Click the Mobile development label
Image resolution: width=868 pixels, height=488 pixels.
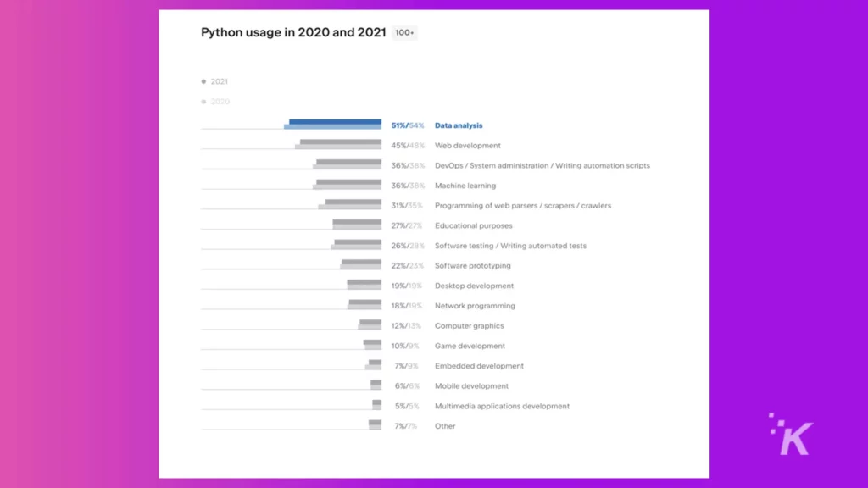471,385
